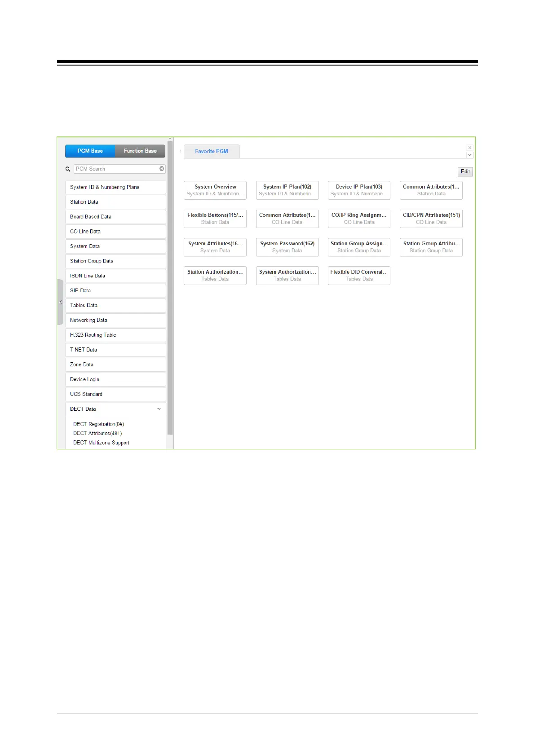Open DECT Registration(0#) item
Image resolution: width=535 pixels, height=756 pixels.
click(98, 424)
